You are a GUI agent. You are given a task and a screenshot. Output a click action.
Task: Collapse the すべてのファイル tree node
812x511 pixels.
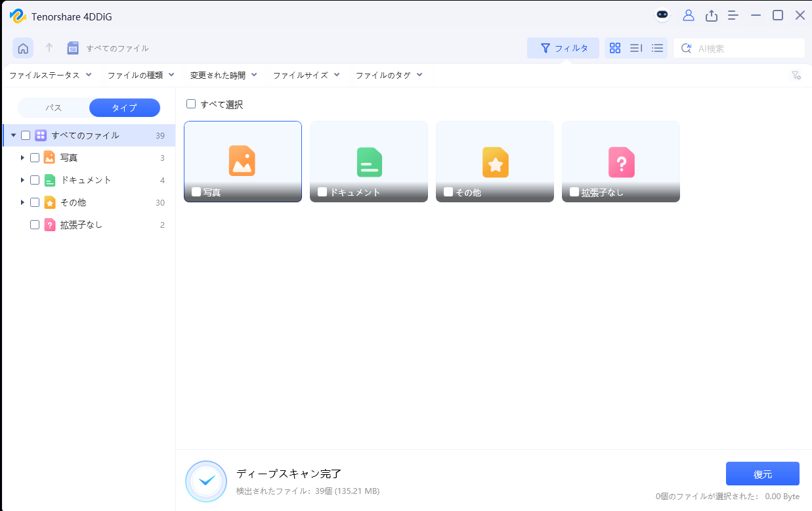click(x=13, y=135)
